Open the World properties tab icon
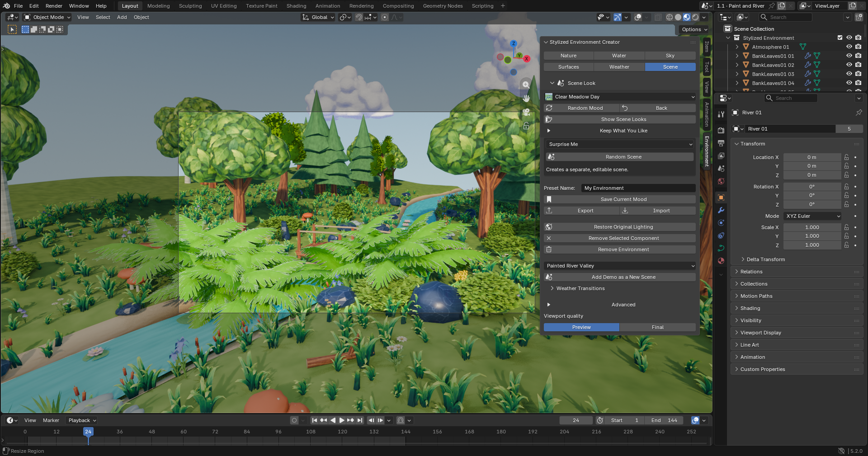Screen dimensions: 868x456 pyautogui.click(x=721, y=181)
